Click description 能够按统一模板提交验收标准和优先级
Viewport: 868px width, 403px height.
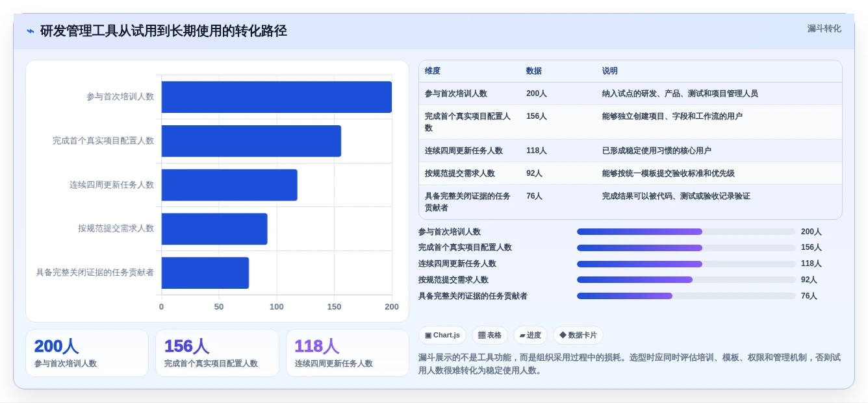669,173
